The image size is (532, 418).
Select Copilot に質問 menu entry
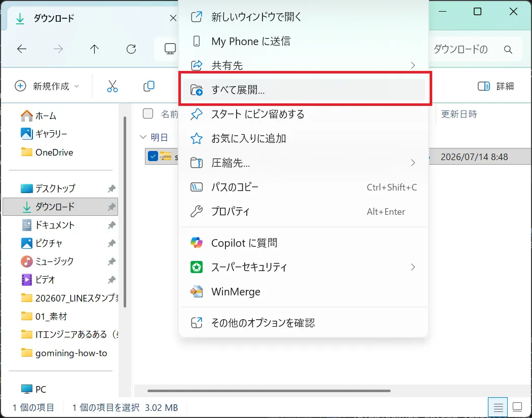click(303, 243)
